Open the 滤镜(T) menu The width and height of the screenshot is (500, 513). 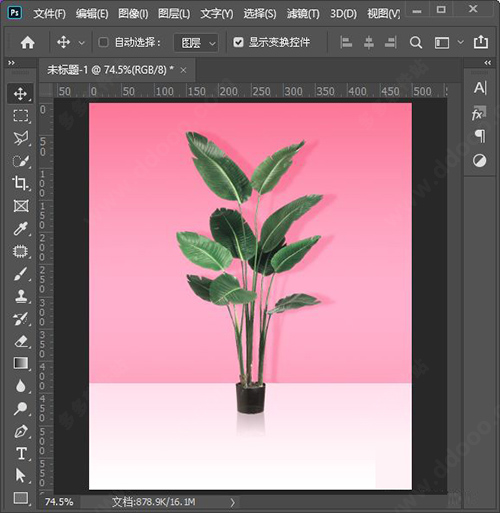point(303,14)
